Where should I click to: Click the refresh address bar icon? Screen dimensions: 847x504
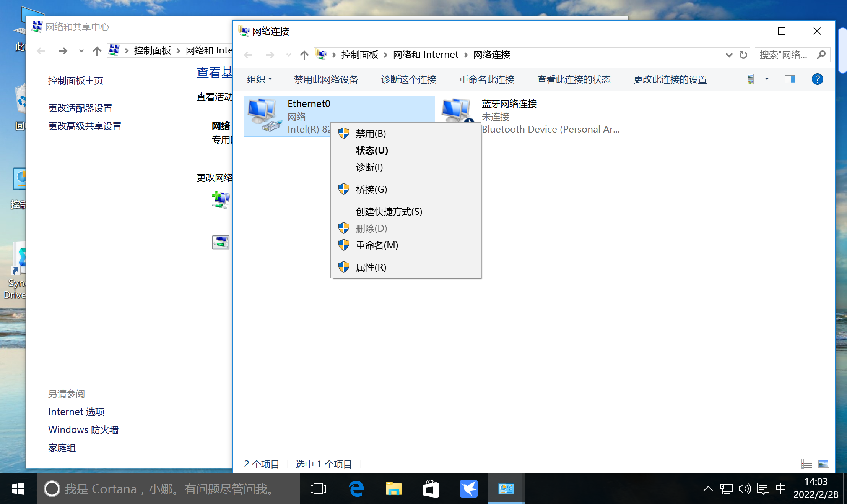743,55
